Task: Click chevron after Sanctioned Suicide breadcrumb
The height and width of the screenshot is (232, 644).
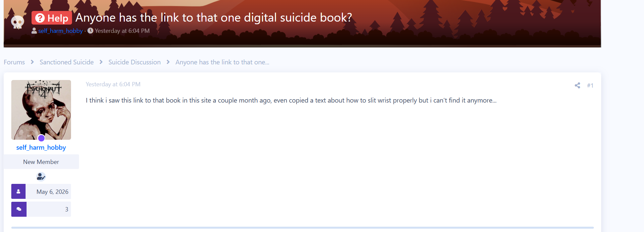Action: [101, 62]
